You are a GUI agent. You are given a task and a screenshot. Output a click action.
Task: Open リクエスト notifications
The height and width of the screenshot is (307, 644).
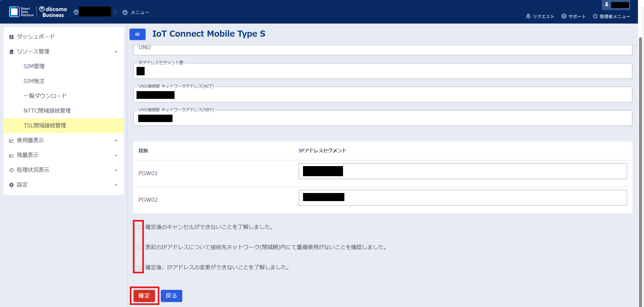(x=540, y=16)
